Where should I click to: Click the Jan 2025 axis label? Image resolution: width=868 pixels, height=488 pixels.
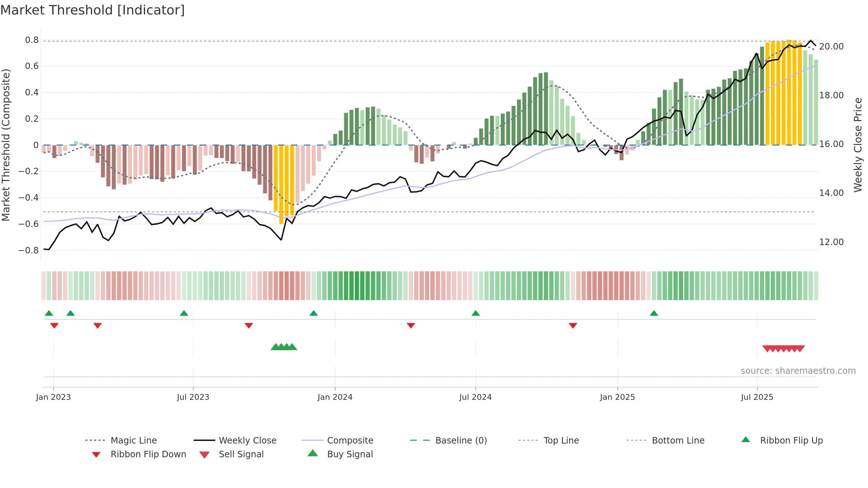[x=618, y=397]
